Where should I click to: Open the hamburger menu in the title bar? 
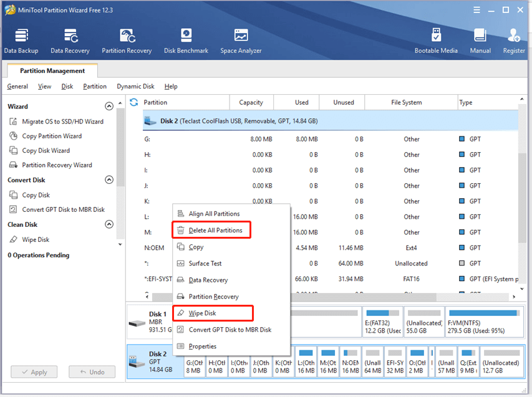[476, 10]
